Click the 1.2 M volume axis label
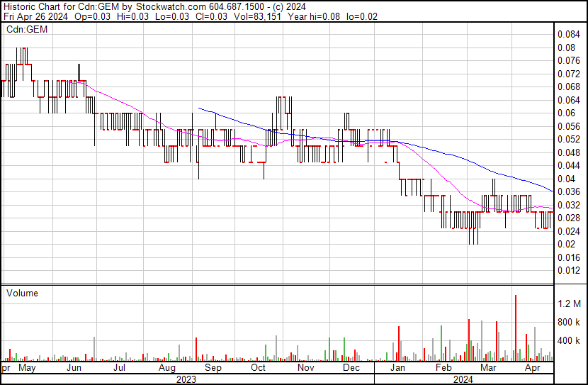The image size is (588, 385). point(569,303)
